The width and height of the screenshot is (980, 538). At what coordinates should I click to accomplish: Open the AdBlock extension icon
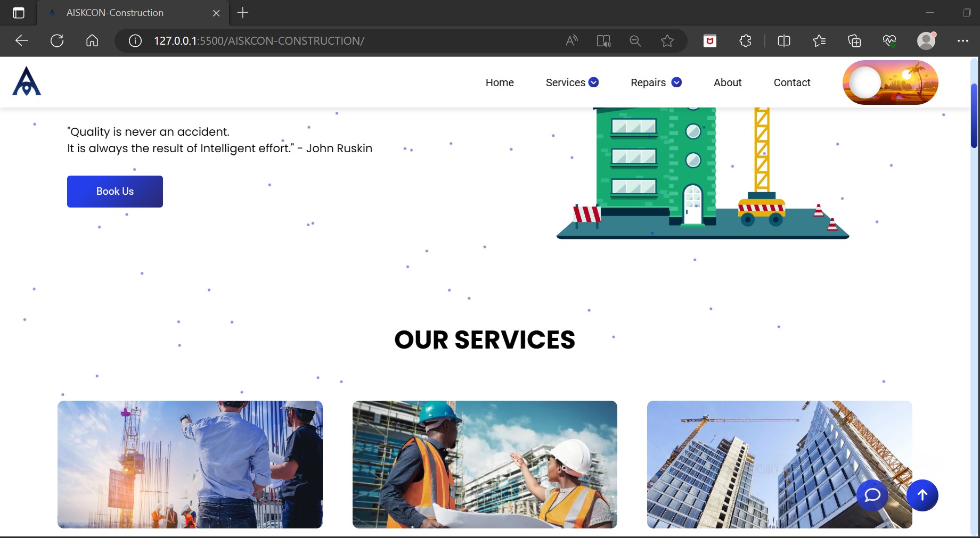pos(710,40)
